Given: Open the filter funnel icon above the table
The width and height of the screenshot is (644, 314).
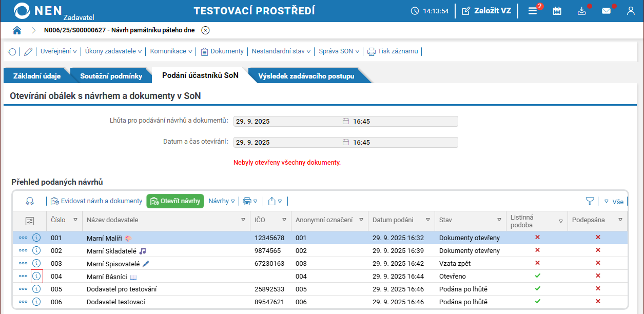Looking at the screenshot, I should point(590,201).
